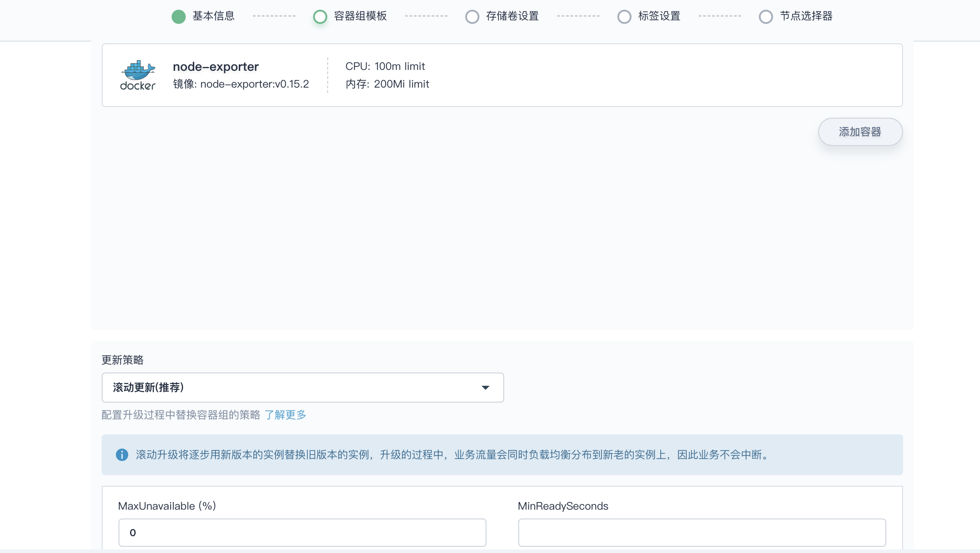The width and height of the screenshot is (980, 553).
Task: Click the dropdown arrow of 更新策略 selector
Action: point(486,388)
